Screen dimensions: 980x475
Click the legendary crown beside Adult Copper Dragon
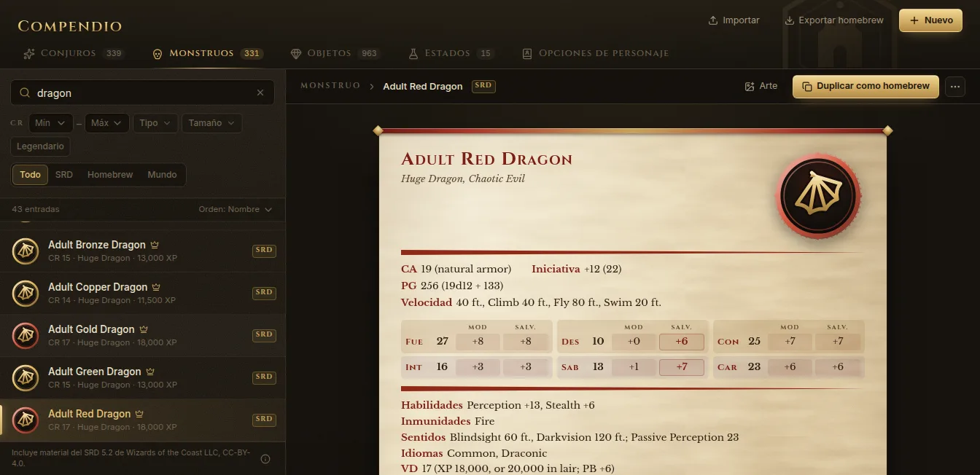click(156, 287)
